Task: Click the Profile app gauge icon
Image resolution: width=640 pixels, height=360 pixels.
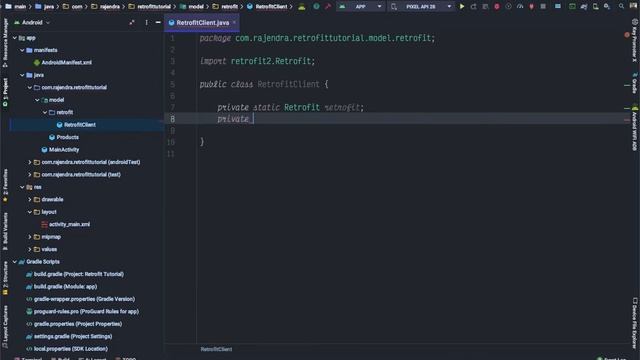Action: [520, 7]
